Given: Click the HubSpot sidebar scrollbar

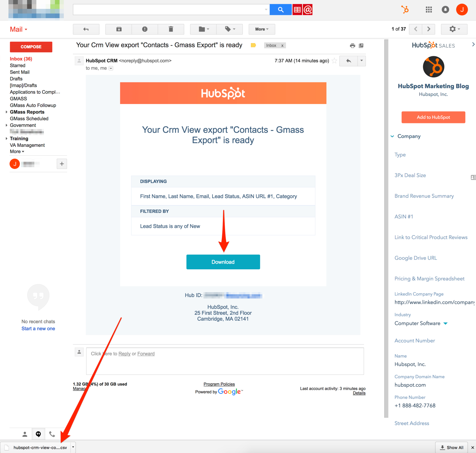Looking at the screenshot, I should click(386, 228).
